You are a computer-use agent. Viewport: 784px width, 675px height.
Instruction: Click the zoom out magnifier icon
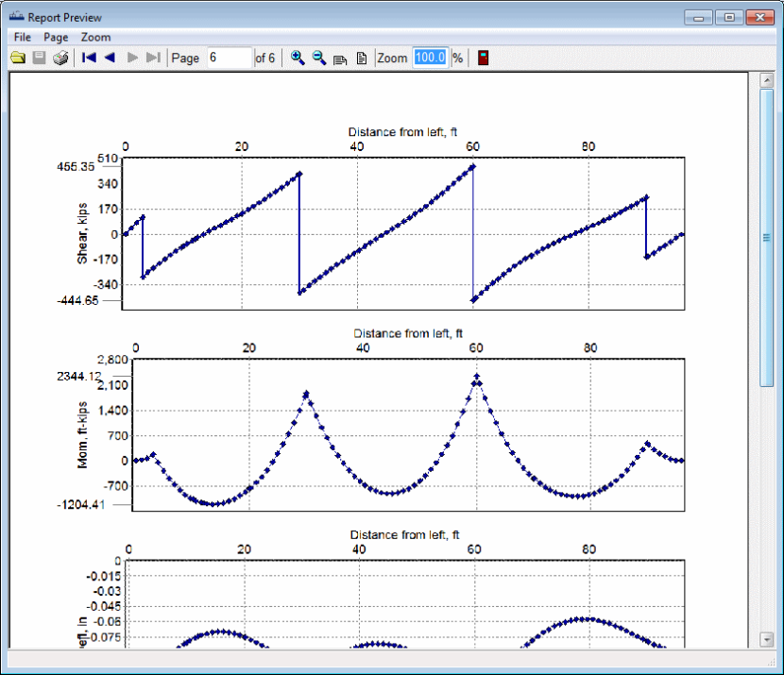319,58
